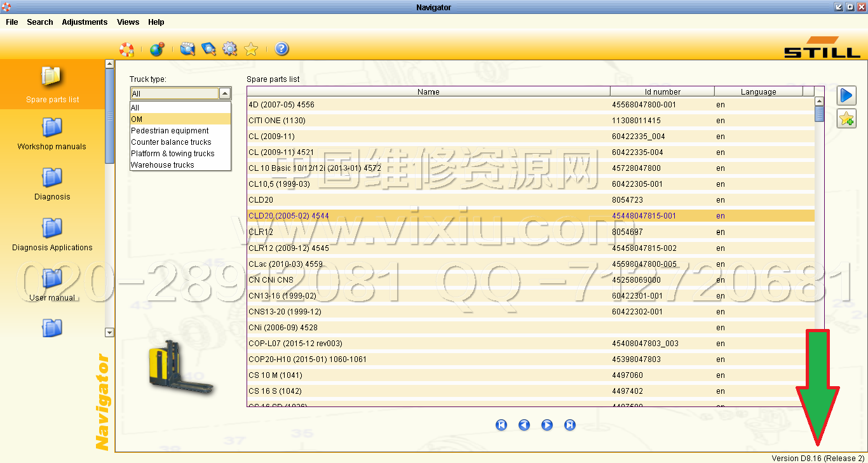Viewport: 868px width, 463px height.
Task: Click the globe toolbar icon
Action: [156, 49]
